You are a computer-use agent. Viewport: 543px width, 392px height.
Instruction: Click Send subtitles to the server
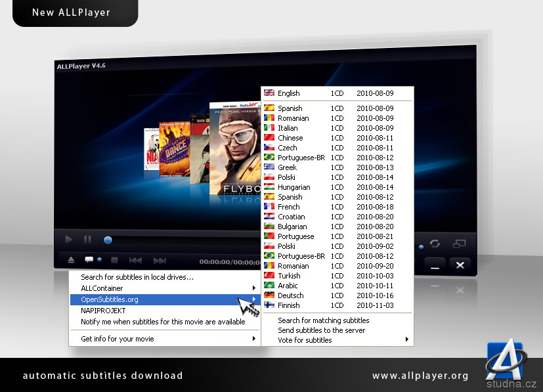point(322,330)
